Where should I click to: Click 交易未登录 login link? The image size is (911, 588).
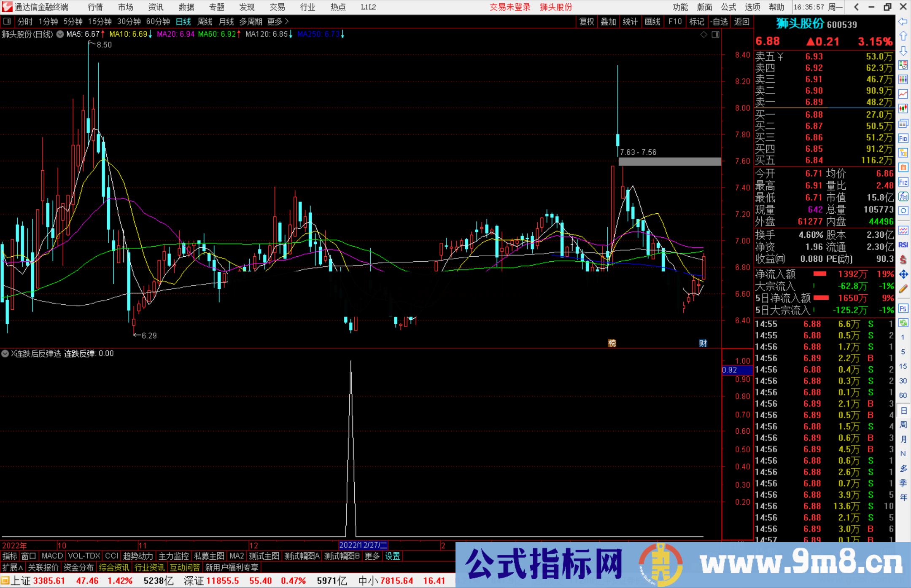pyautogui.click(x=510, y=7)
